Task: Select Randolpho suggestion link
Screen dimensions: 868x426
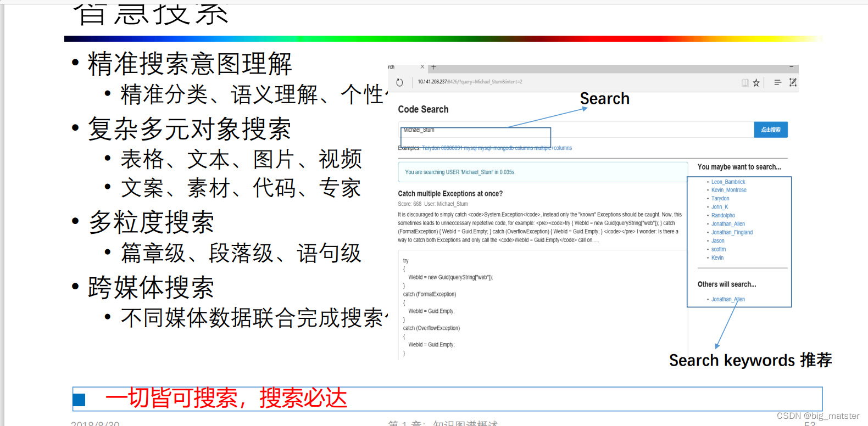Action: click(x=723, y=215)
